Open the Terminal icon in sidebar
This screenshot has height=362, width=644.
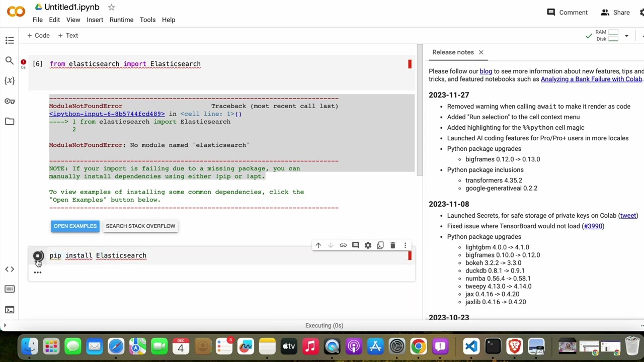click(10, 310)
